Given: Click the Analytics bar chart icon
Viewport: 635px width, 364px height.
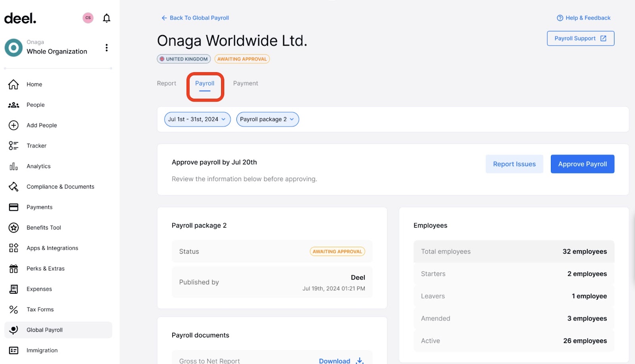Looking at the screenshot, I should coord(13,166).
